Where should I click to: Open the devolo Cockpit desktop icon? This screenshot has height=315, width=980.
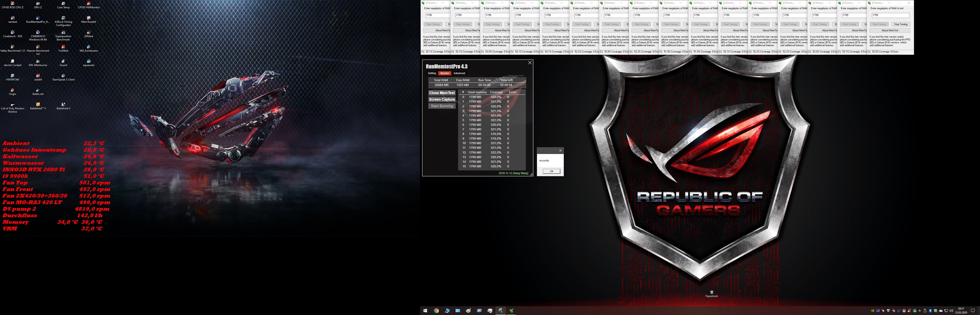pos(12,63)
